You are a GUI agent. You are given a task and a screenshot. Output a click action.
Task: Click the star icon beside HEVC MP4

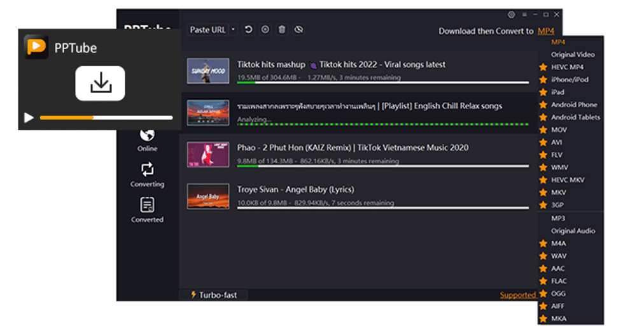click(x=543, y=67)
